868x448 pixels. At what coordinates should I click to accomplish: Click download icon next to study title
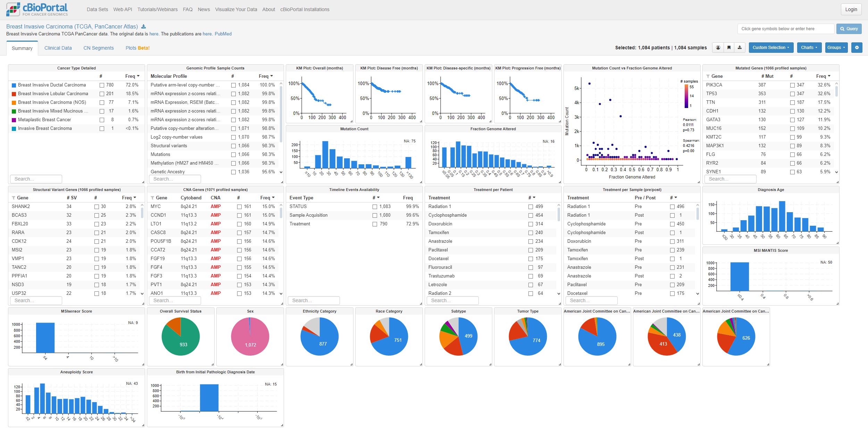[144, 27]
